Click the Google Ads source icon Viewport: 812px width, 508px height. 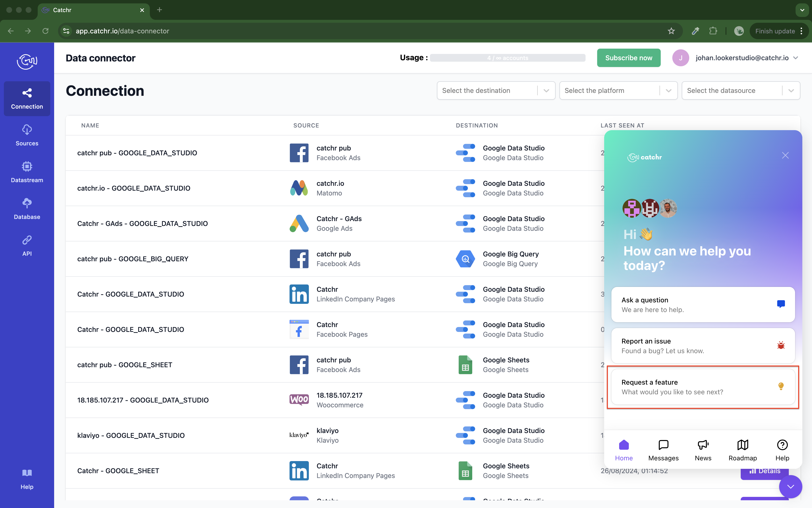[x=299, y=224]
